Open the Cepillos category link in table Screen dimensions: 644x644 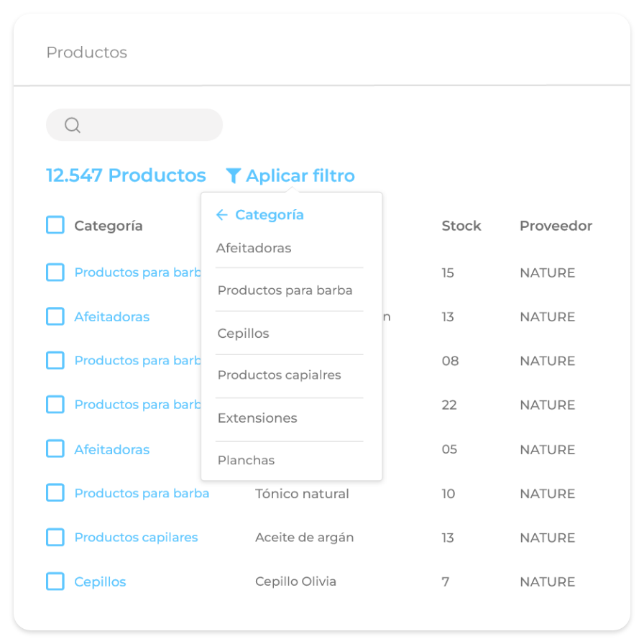click(x=100, y=581)
